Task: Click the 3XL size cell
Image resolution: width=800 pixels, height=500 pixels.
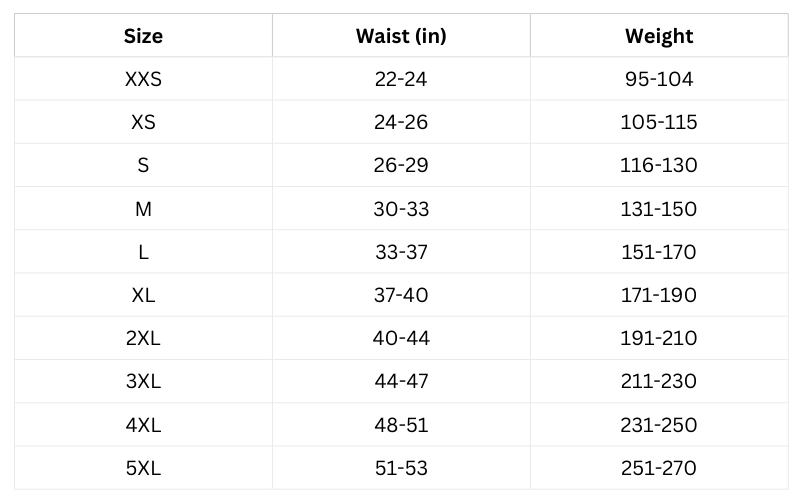Action: [143, 381]
